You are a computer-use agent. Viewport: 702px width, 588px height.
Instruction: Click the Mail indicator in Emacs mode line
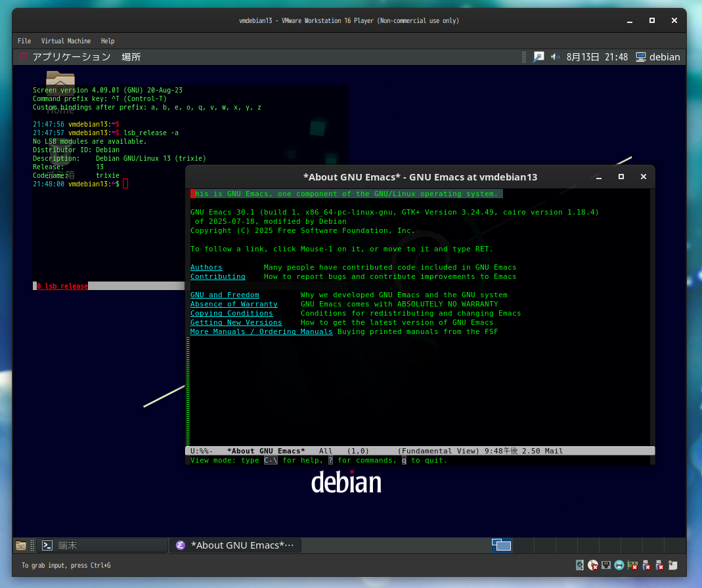pyautogui.click(x=554, y=451)
